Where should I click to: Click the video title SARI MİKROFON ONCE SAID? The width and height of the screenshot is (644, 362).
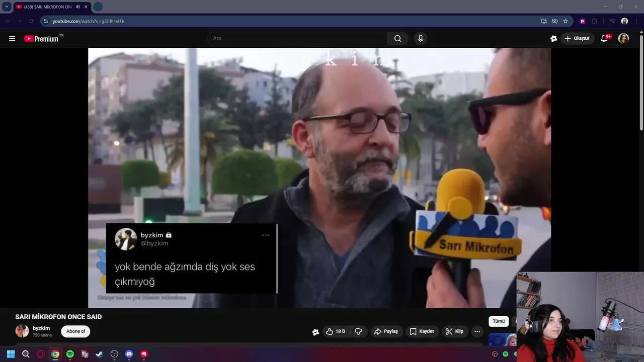(x=58, y=317)
